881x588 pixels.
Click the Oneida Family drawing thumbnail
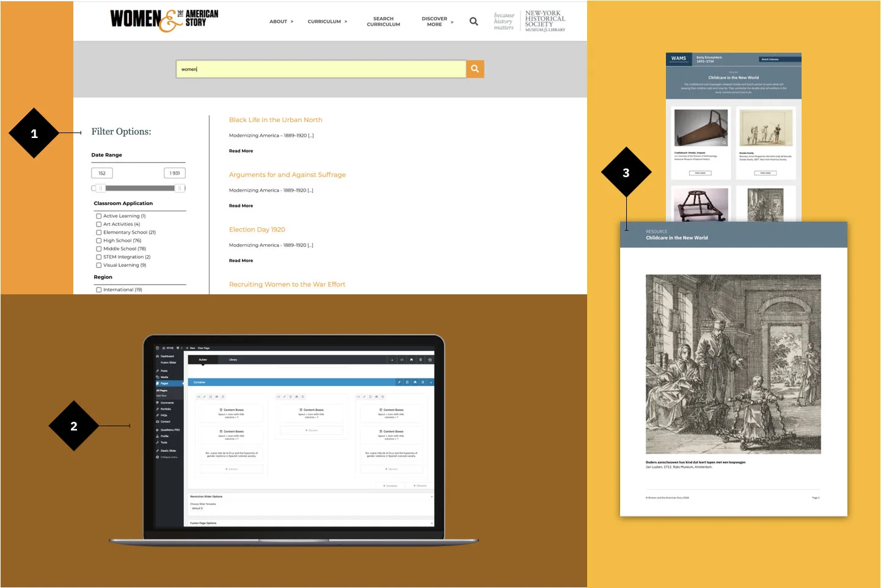[x=766, y=128]
